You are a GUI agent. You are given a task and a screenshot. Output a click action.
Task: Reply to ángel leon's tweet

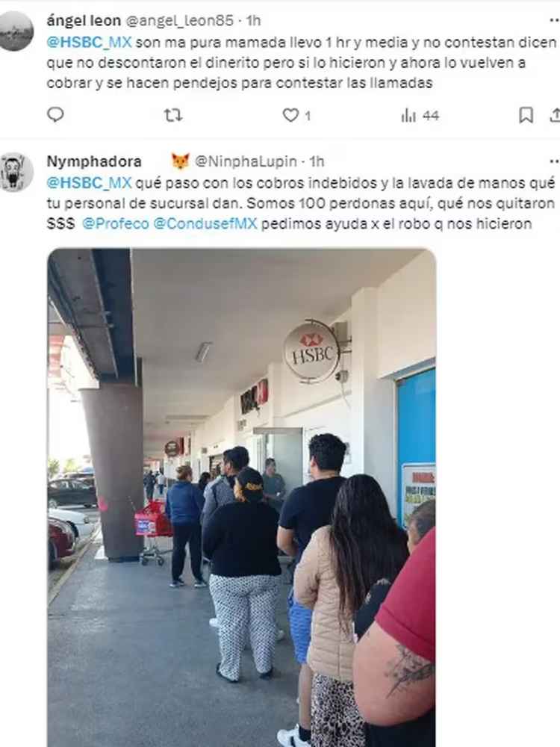(56, 115)
